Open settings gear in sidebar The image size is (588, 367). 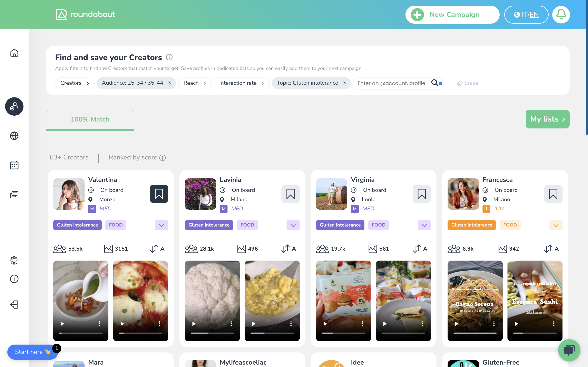click(14, 260)
